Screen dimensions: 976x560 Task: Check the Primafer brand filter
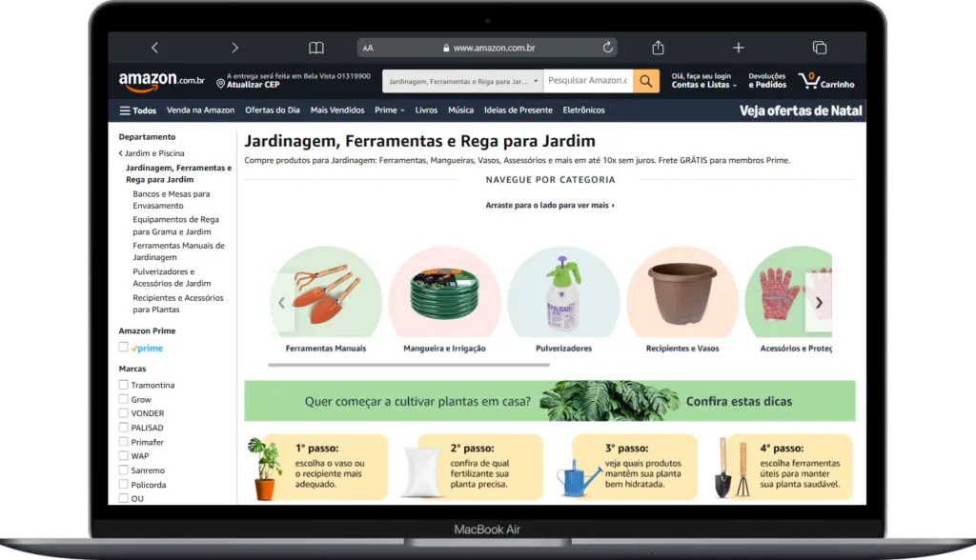click(123, 441)
